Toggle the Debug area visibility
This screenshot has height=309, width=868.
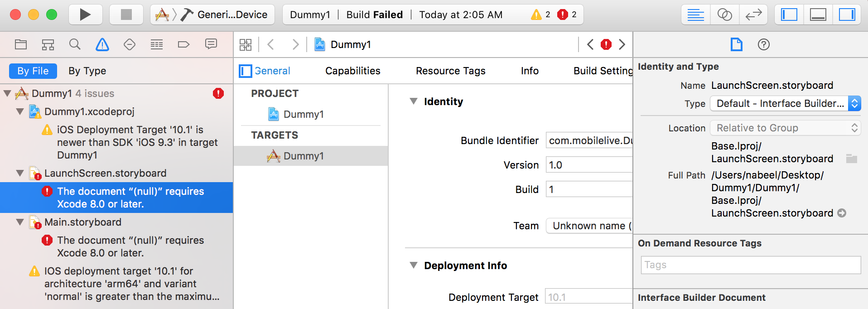(x=818, y=14)
